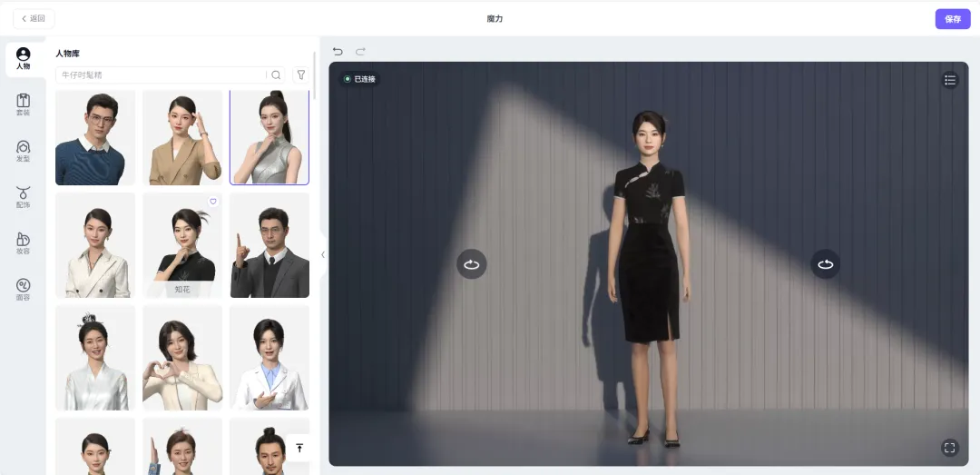This screenshot has width=980, height=475.
Task: Select man in gray suit pointing up
Action: pyautogui.click(x=269, y=245)
